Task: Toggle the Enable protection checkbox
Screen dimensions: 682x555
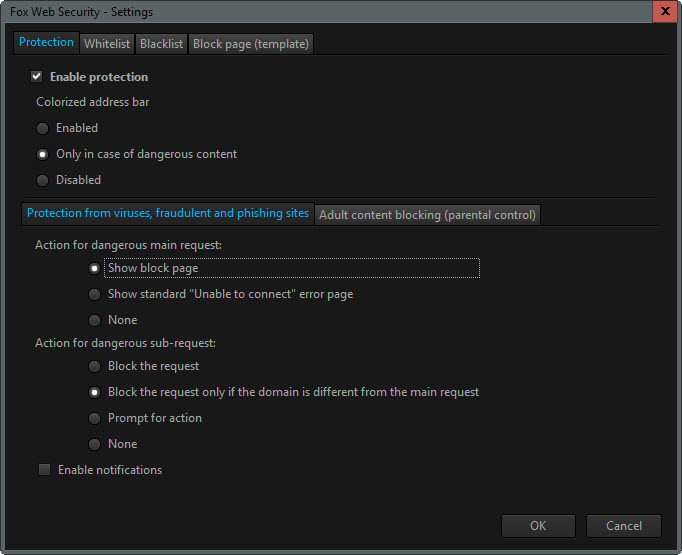Action: click(x=37, y=77)
